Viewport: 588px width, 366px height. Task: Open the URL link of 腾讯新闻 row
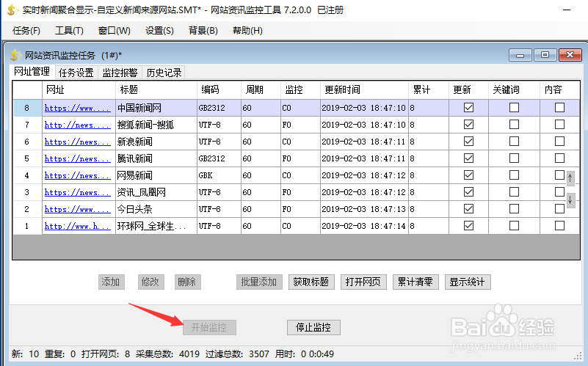(78, 158)
